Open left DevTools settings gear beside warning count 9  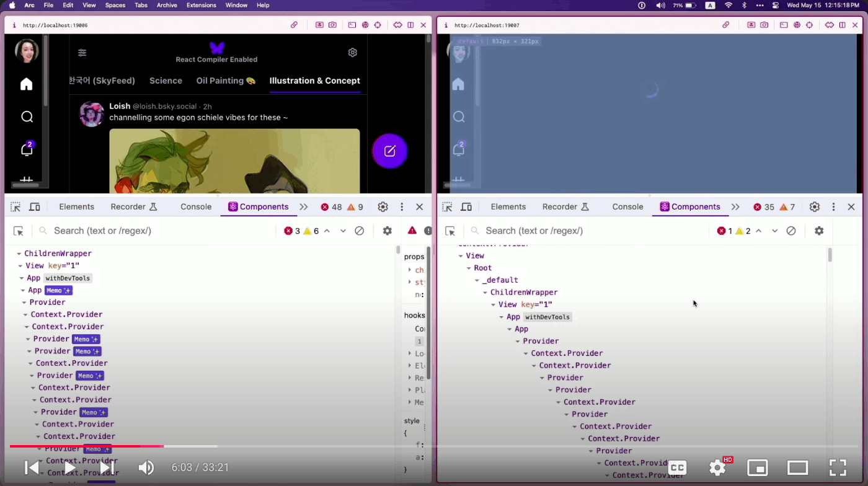pos(383,207)
